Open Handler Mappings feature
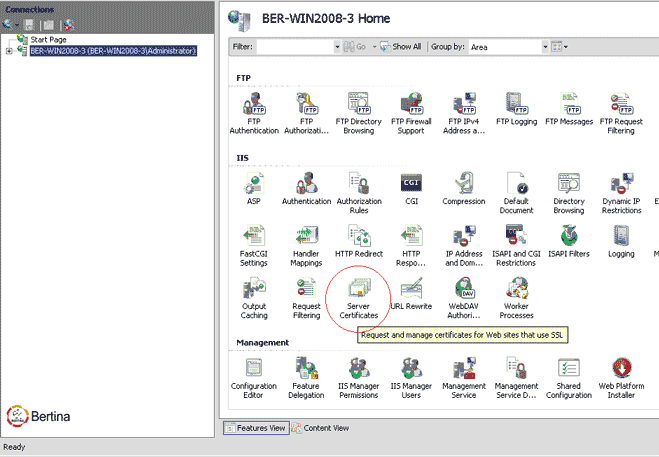This screenshot has width=659, height=457. pos(306,246)
